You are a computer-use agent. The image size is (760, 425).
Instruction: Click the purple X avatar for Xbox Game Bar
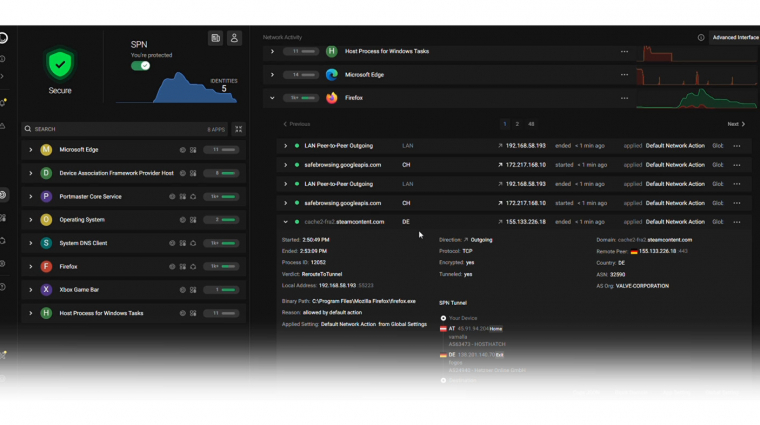click(x=46, y=289)
